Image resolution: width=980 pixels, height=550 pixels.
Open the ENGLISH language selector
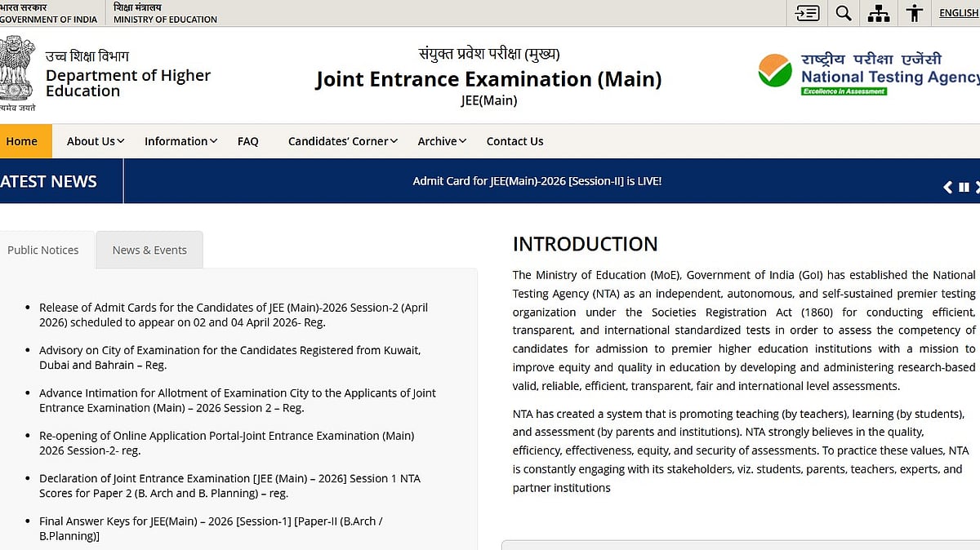click(x=958, y=13)
